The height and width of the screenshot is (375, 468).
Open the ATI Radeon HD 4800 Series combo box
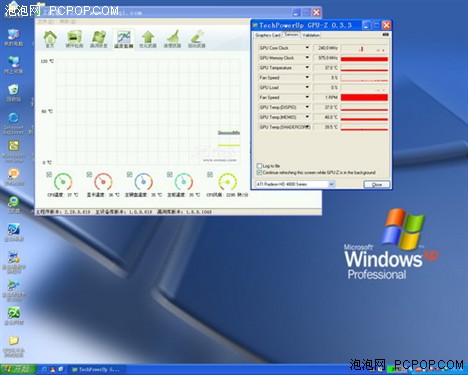[295, 184]
